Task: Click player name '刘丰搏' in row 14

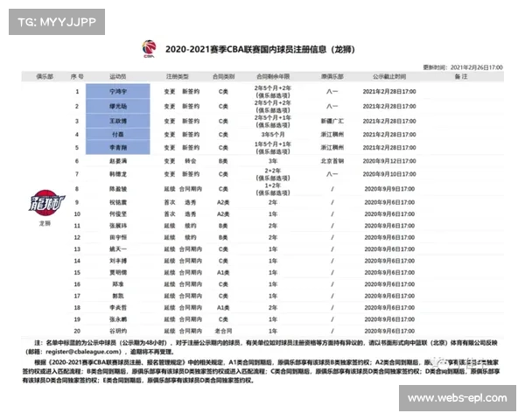Action: (x=118, y=261)
